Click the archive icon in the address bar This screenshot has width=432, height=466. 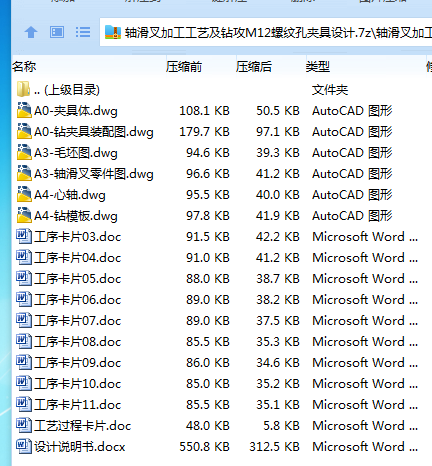(113, 33)
